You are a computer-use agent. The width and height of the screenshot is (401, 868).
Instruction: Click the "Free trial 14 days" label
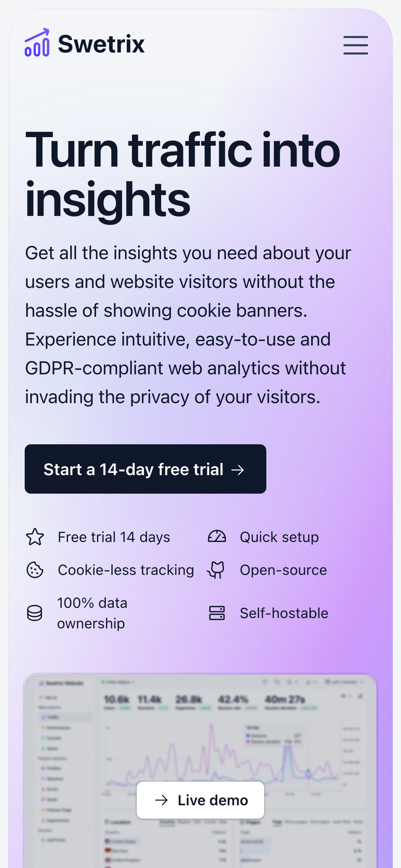[x=114, y=537]
